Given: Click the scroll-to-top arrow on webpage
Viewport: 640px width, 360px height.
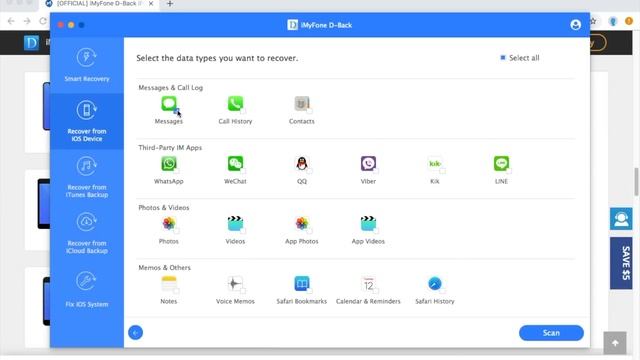Looking at the screenshot, I should coord(615,343).
